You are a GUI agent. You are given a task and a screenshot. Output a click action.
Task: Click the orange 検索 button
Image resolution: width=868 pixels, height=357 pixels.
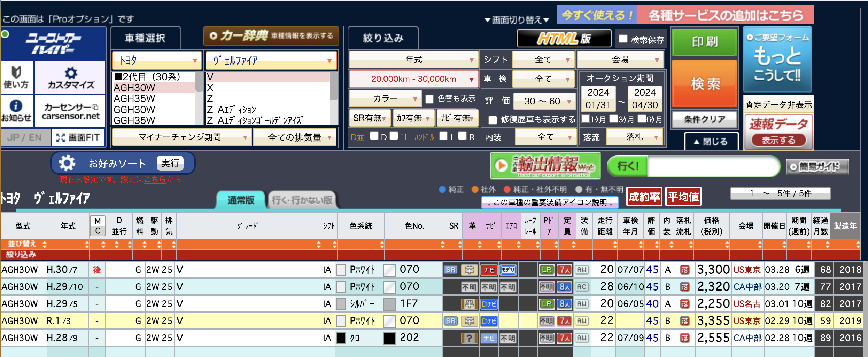click(x=705, y=84)
